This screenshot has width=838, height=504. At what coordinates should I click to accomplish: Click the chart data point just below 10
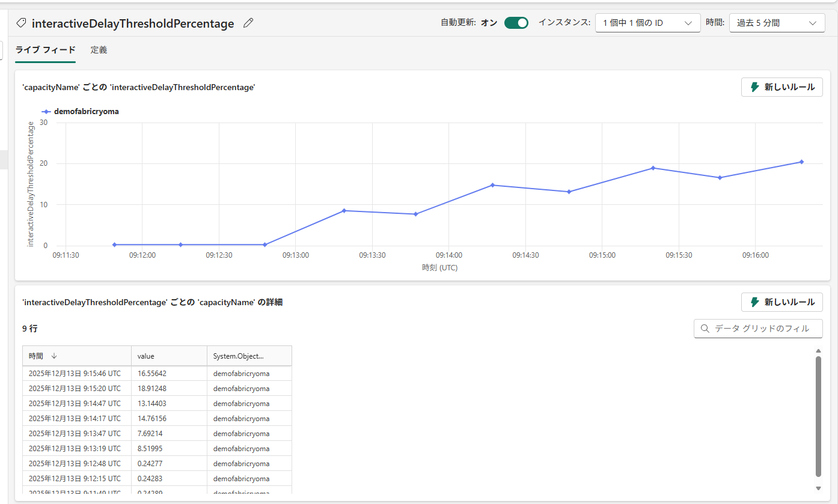(x=344, y=210)
